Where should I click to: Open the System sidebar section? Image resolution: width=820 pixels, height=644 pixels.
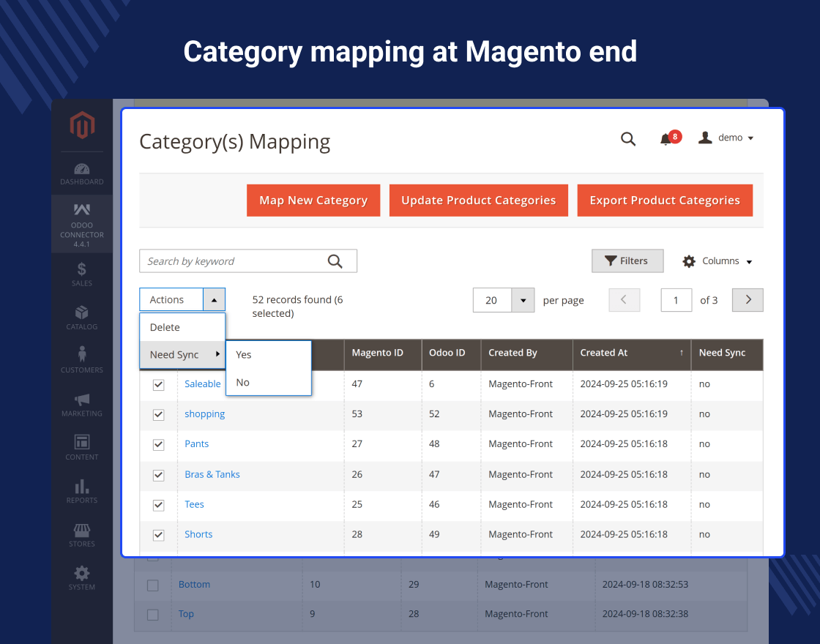click(81, 578)
